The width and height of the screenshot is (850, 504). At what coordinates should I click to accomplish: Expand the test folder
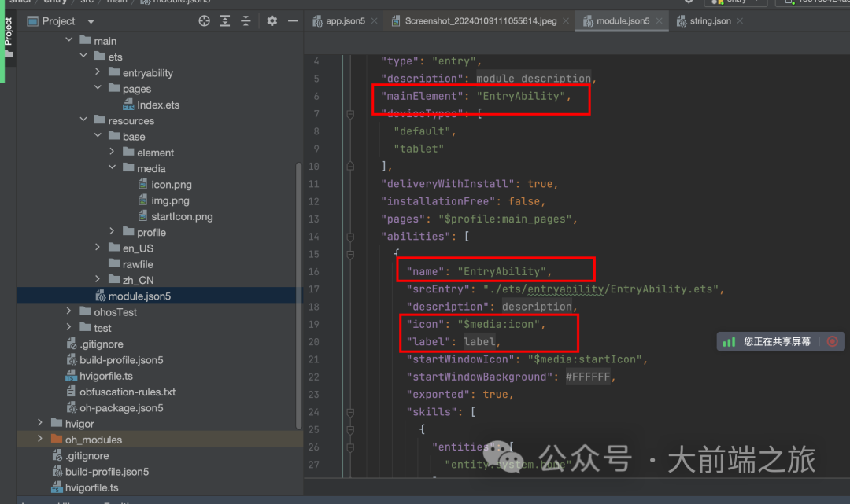click(x=68, y=326)
